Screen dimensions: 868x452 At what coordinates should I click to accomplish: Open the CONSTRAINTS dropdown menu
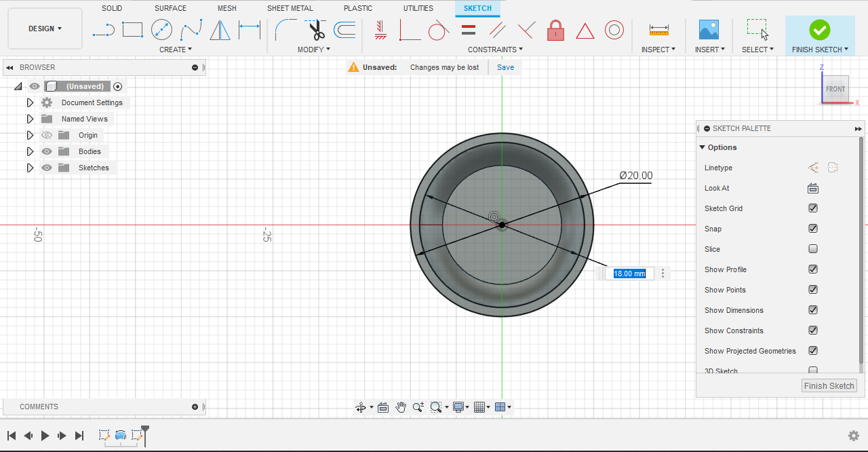click(x=495, y=50)
